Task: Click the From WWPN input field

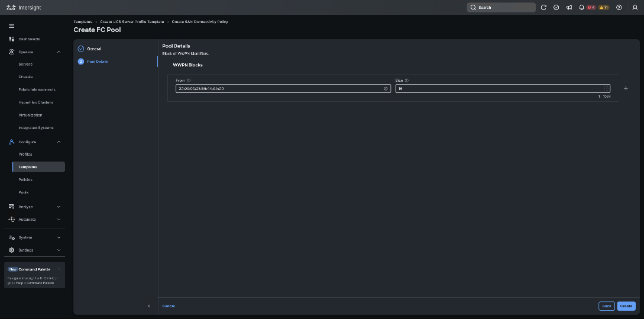Action: tap(283, 88)
